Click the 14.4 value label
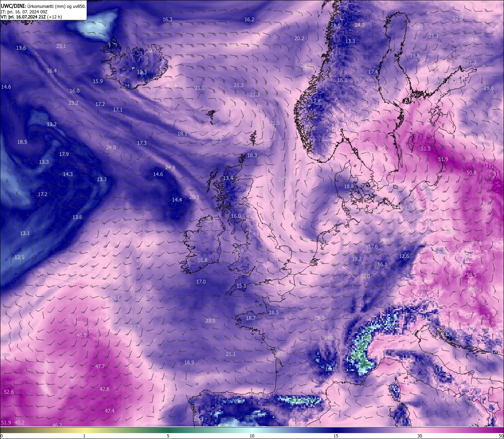Screen dimensions: 504x439 coord(177,200)
